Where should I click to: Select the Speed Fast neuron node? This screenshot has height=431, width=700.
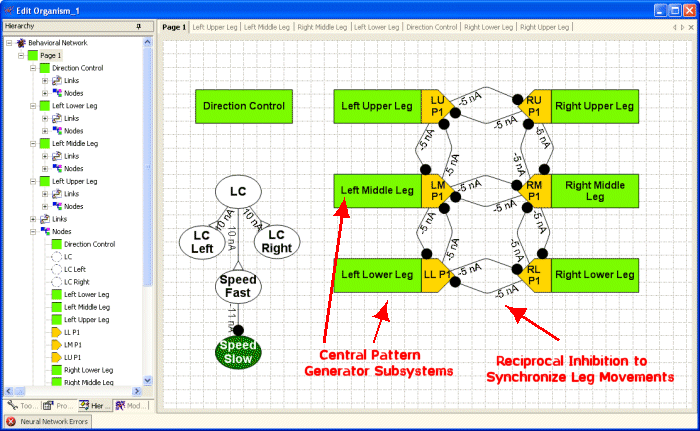(x=237, y=287)
